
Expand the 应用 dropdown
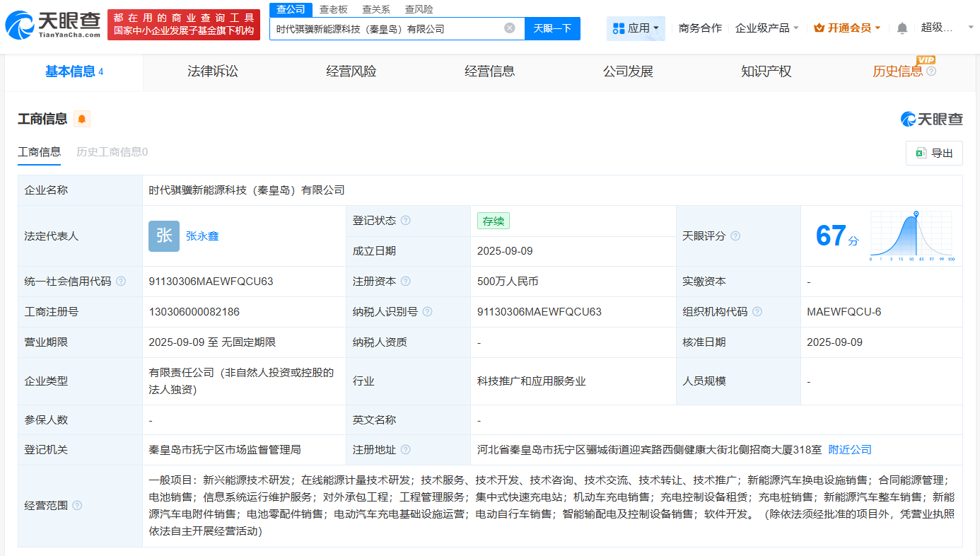636,28
